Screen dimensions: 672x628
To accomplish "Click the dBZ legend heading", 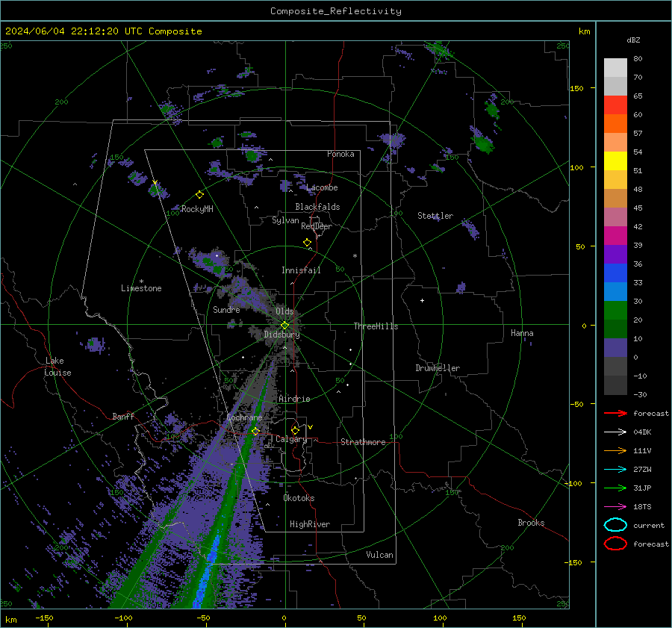I will coord(633,40).
